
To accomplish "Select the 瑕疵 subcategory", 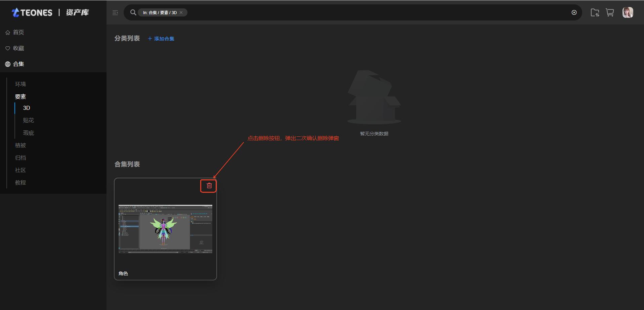I will click(x=29, y=133).
